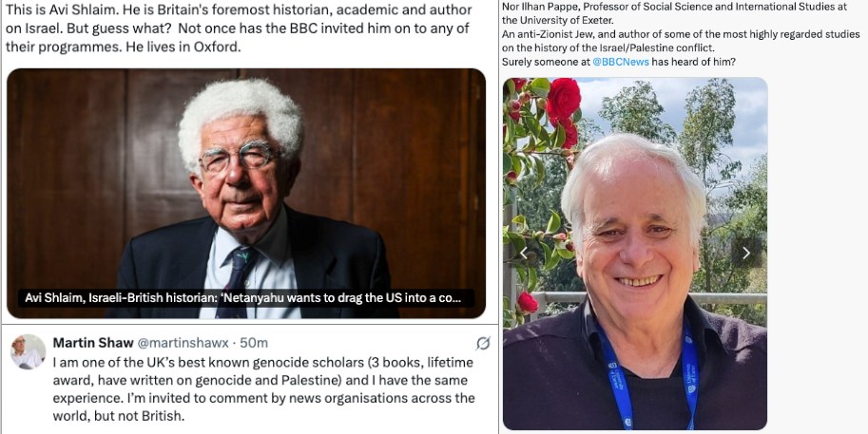Click the 'He lives in Oxford' sentence
Image resolution: width=868 pixels, height=434 pixels.
[183, 47]
